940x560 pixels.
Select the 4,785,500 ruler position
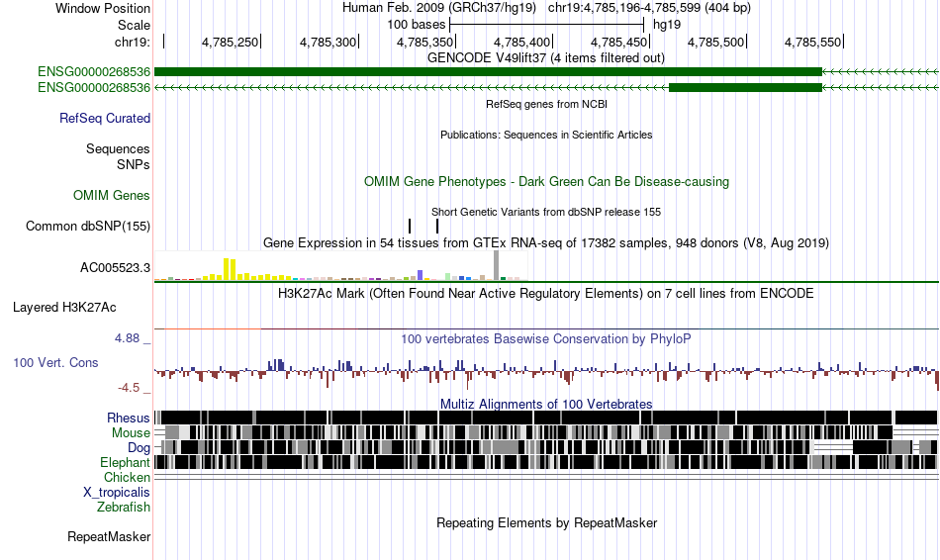(715, 42)
